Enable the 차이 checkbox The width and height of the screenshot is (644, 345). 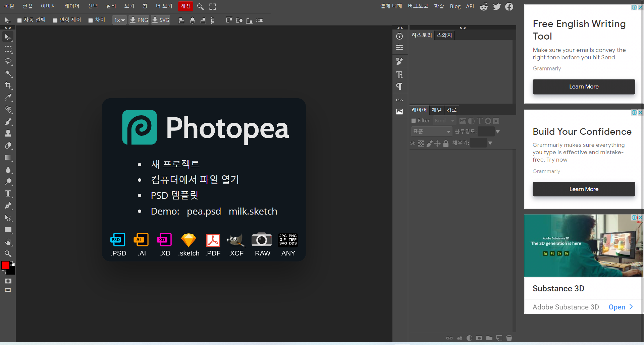tap(91, 20)
